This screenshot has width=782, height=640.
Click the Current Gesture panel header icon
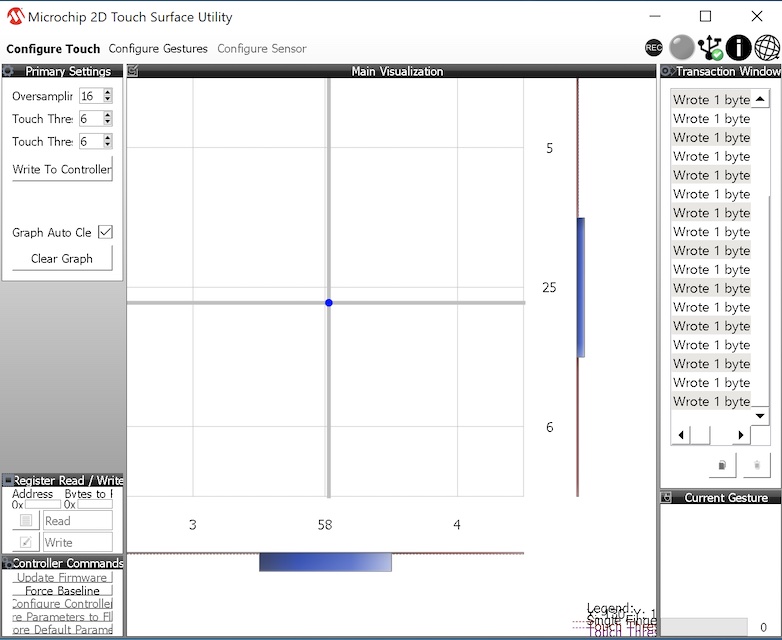pos(666,497)
